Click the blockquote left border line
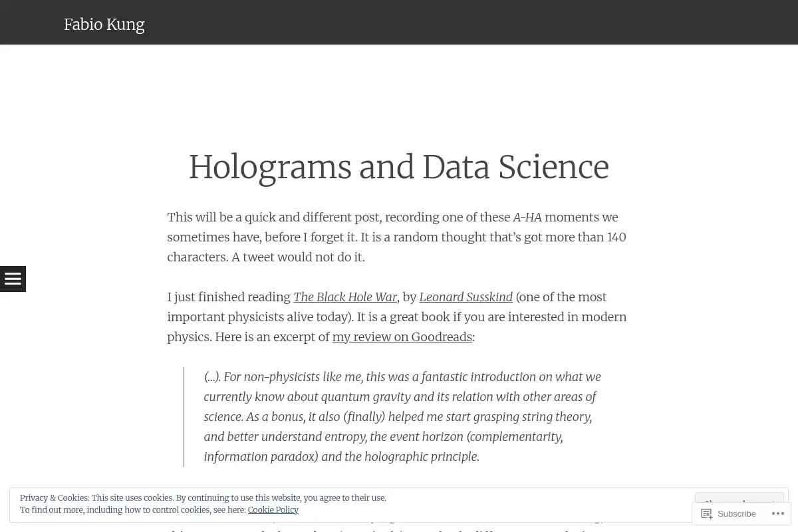Image resolution: width=798 pixels, height=532 pixels. [x=184, y=417]
